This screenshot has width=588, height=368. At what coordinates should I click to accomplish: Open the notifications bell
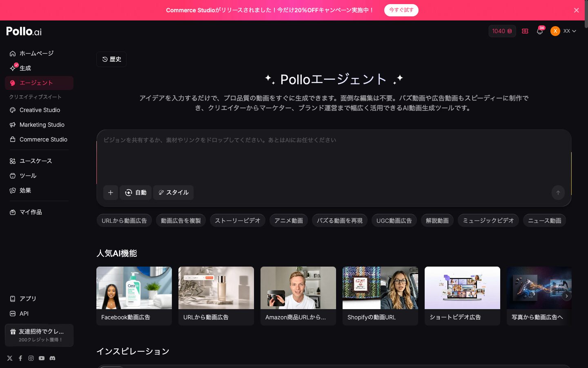click(x=540, y=31)
